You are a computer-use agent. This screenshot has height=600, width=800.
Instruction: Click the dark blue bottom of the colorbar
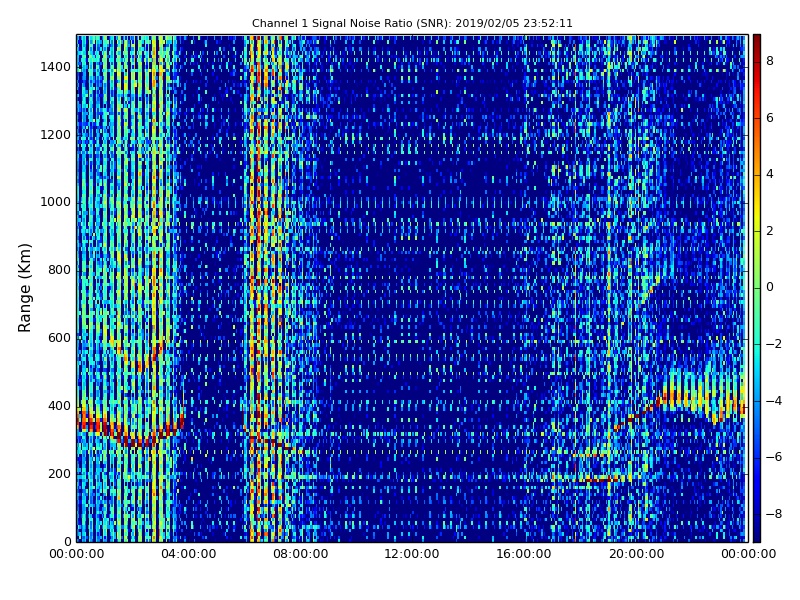[757, 537]
